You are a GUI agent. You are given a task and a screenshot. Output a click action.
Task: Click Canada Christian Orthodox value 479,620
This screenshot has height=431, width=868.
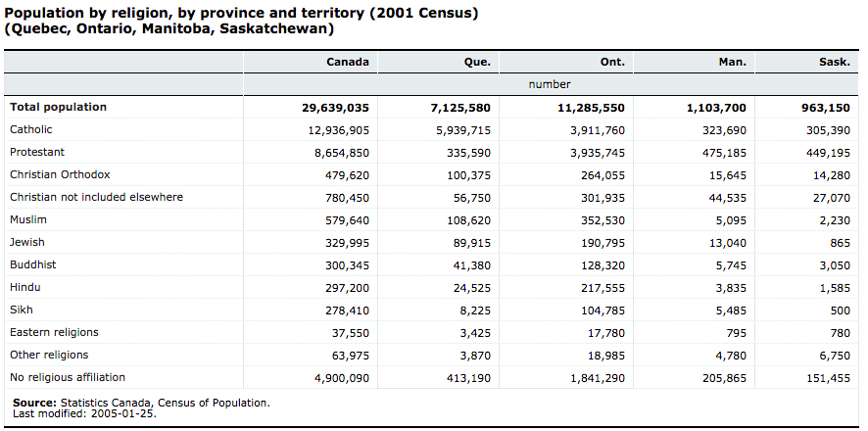click(347, 175)
